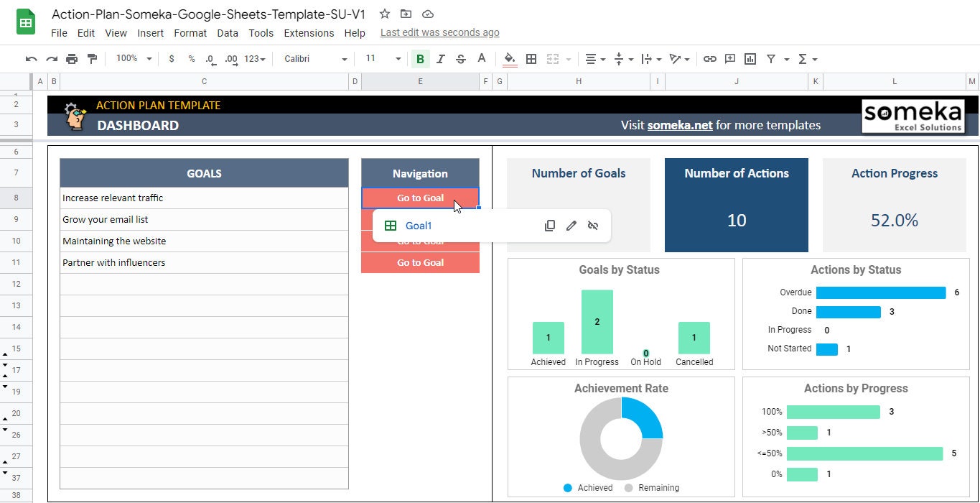Insert a comment using the toolbar icon
980x503 pixels.
click(730, 59)
